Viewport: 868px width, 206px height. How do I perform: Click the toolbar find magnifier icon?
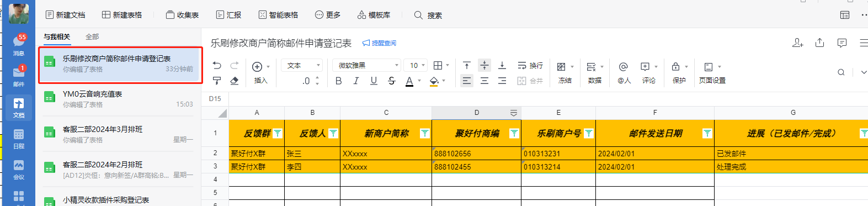click(x=841, y=72)
